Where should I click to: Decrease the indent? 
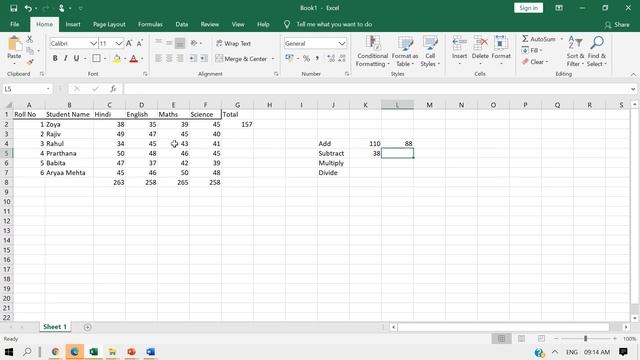coord(193,58)
